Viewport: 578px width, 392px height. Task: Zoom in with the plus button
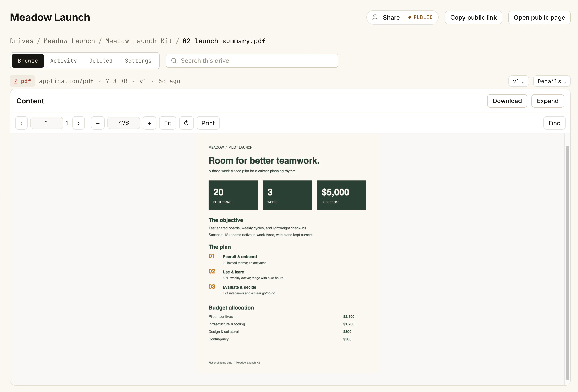click(x=149, y=123)
